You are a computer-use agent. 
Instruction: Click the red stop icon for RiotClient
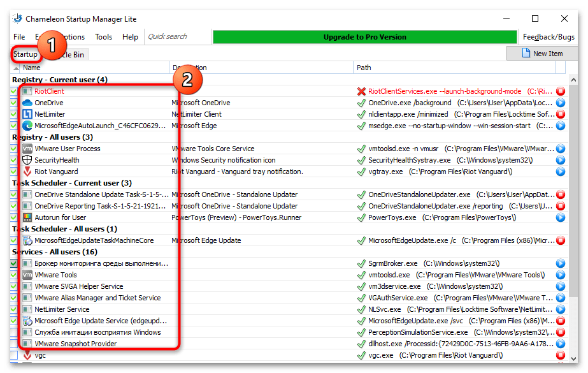coord(561,91)
